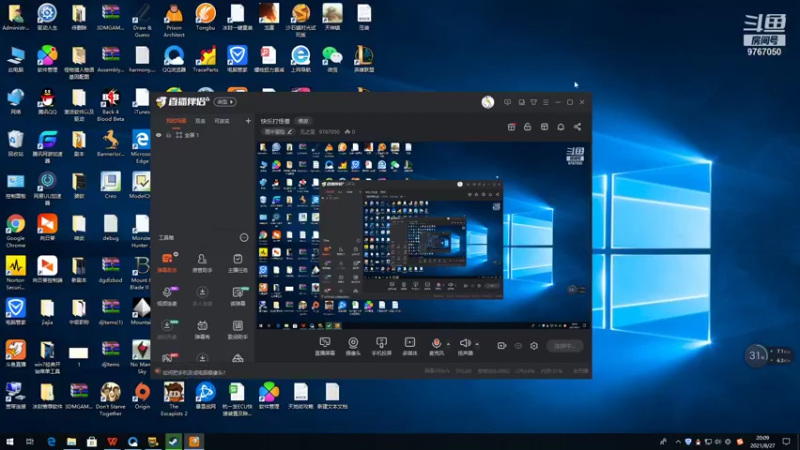Open the lyrics assistant tool
The width and height of the screenshot is (800, 450).
[x=238, y=329]
